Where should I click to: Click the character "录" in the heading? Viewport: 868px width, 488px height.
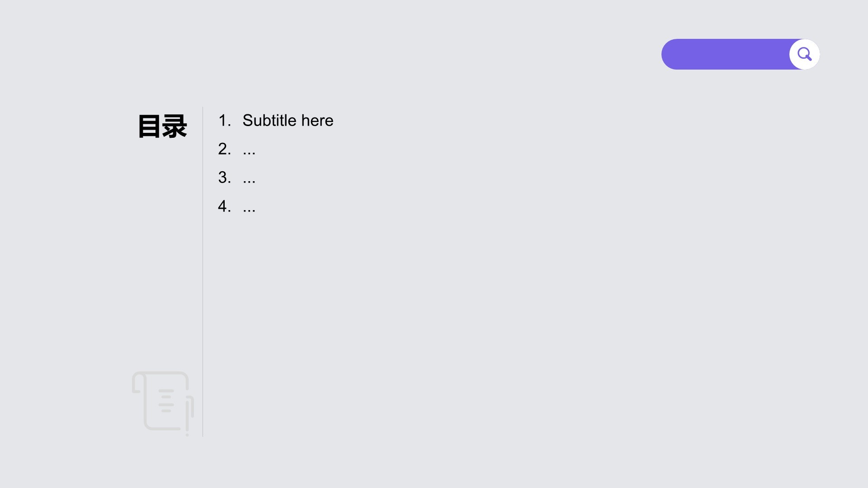[175, 126]
